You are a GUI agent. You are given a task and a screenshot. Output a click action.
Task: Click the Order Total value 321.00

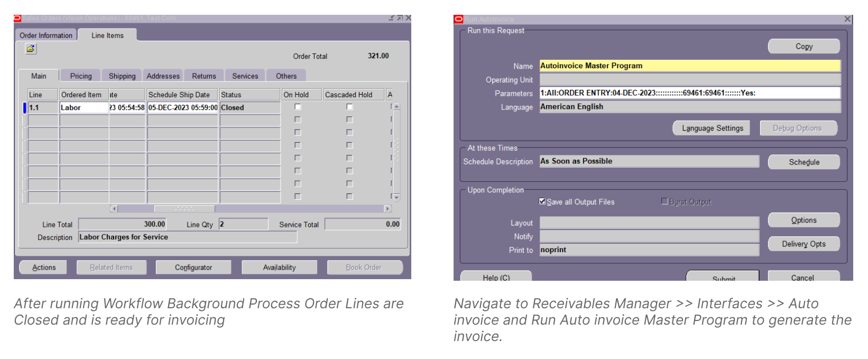378,56
